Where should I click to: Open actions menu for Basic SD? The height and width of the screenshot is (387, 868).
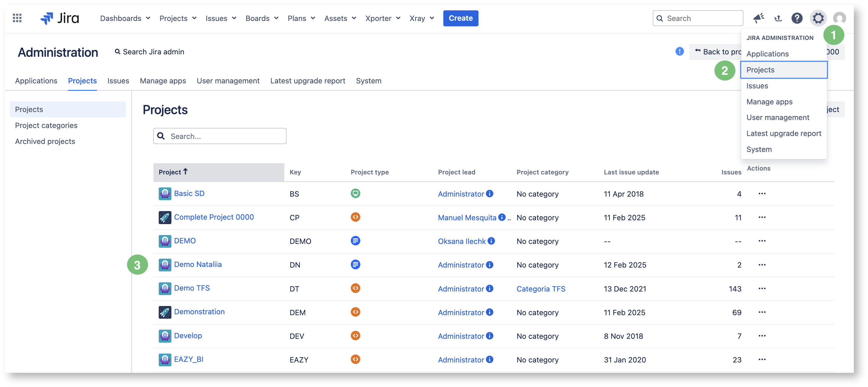tap(762, 193)
